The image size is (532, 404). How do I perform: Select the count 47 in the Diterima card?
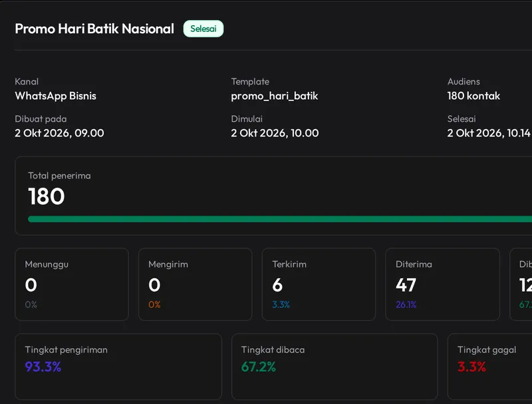[406, 285]
